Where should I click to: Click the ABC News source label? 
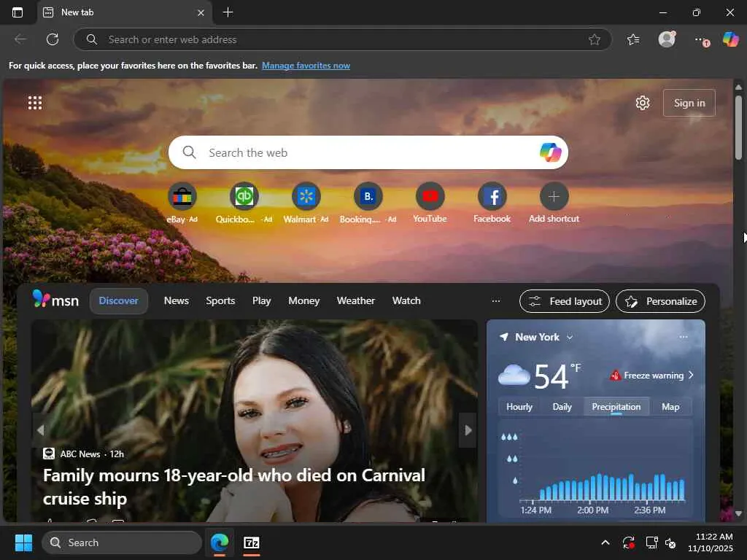(x=80, y=454)
